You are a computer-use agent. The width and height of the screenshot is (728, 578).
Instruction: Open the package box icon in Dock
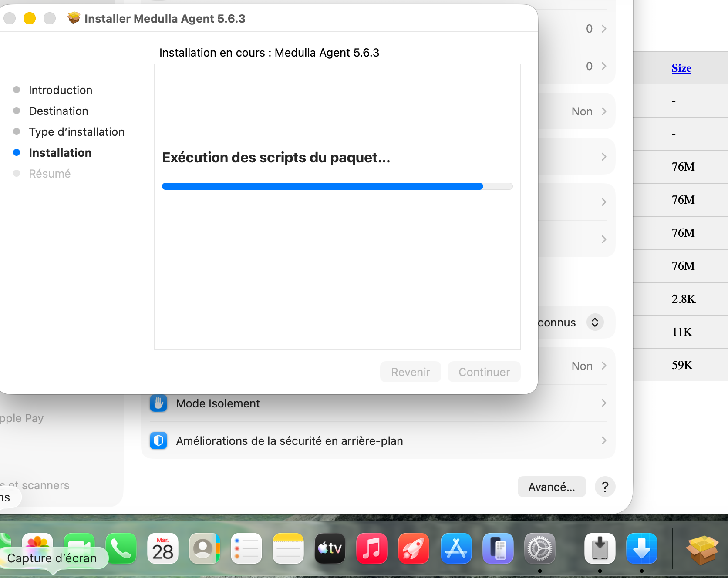tap(702, 549)
